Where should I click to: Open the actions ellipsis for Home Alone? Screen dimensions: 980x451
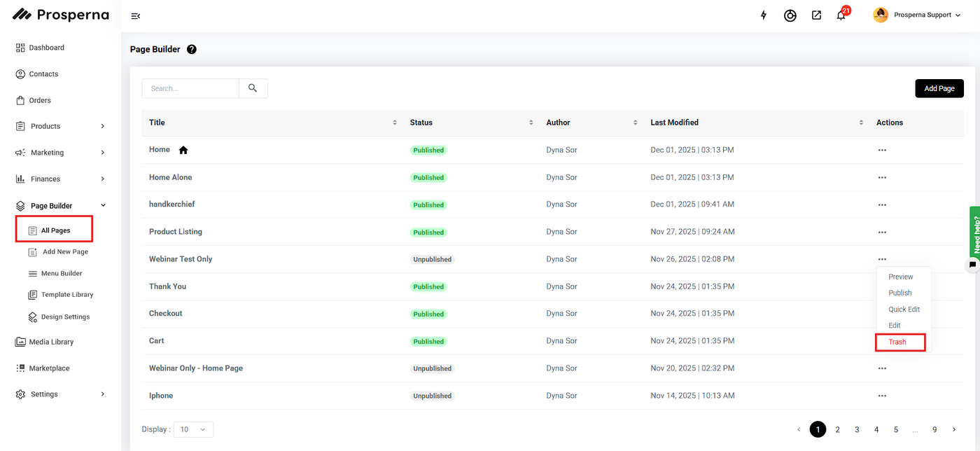[x=882, y=177]
